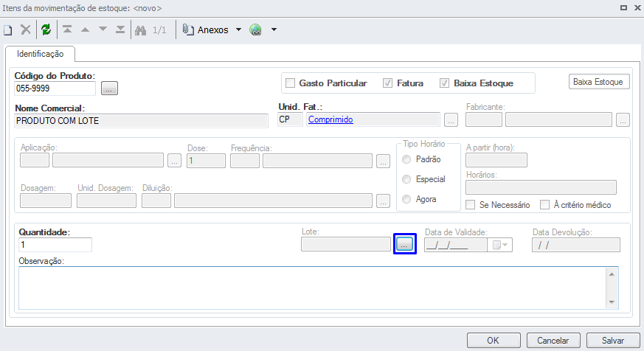Click Código do Produto input field
Viewport: 644px width, 351px height.
coord(55,88)
